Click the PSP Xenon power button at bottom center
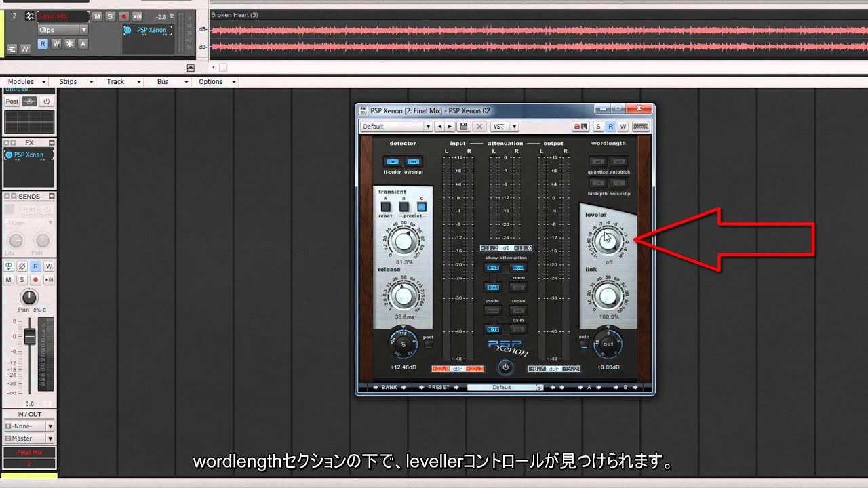Viewport: 868px width, 488px height. tap(505, 367)
